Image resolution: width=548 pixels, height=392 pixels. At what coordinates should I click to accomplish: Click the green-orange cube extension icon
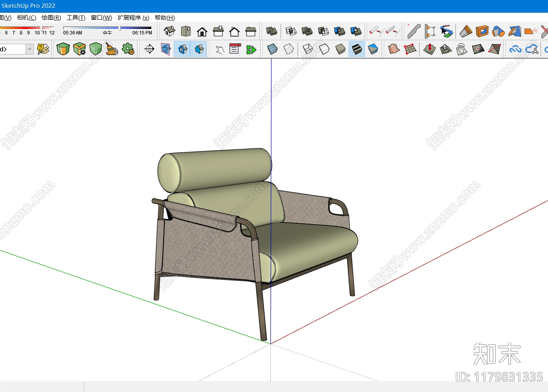pos(63,49)
